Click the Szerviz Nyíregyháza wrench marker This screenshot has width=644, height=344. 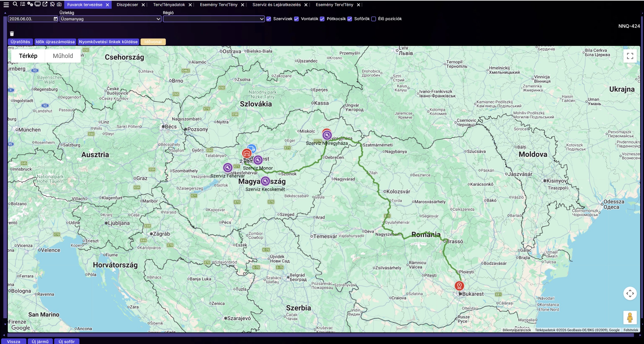click(x=327, y=135)
